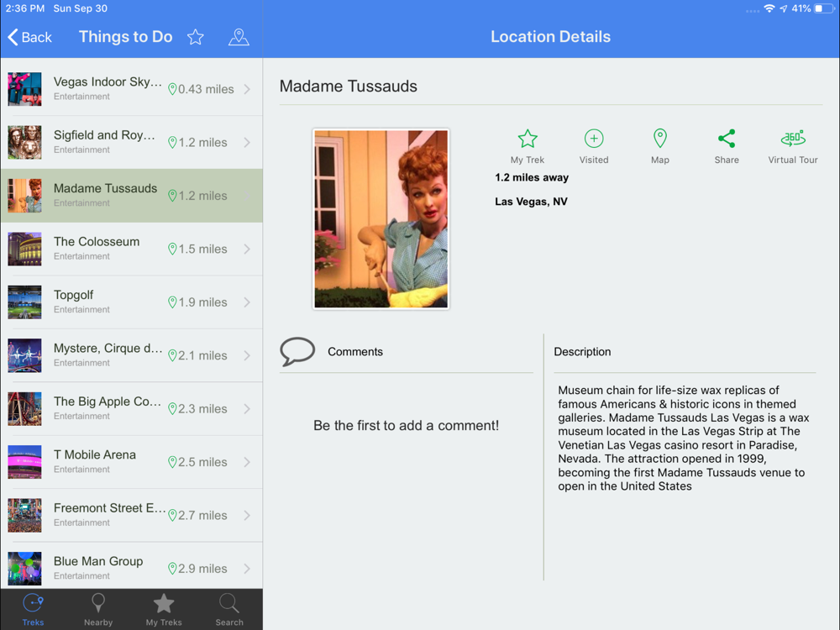
Task: Open Freemont Street E... entry
Action: (x=132, y=516)
